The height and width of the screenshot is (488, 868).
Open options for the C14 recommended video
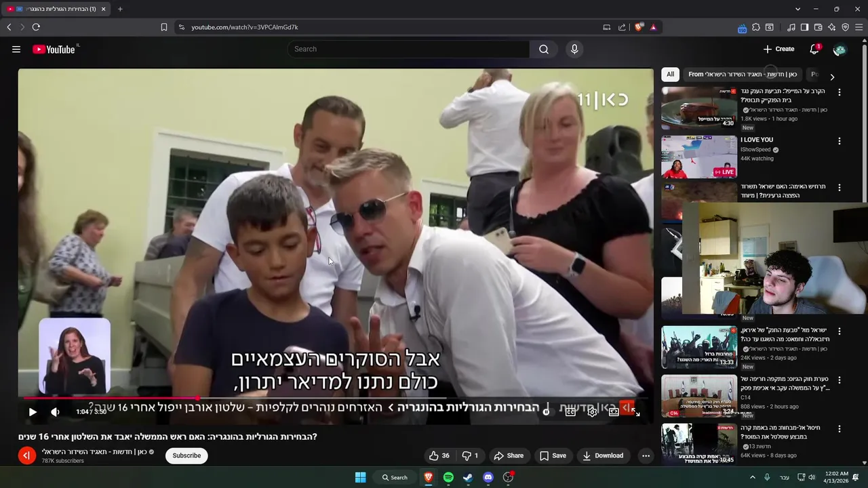coord(840,380)
